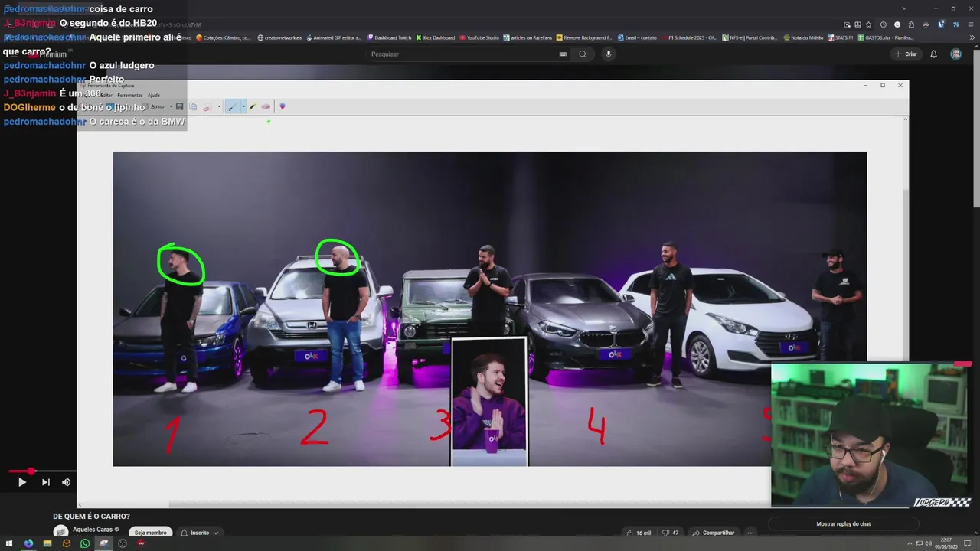Open the Inscrito subscription dropdown
Image resolution: width=980 pixels, height=551 pixels.
click(x=199, y=533)
